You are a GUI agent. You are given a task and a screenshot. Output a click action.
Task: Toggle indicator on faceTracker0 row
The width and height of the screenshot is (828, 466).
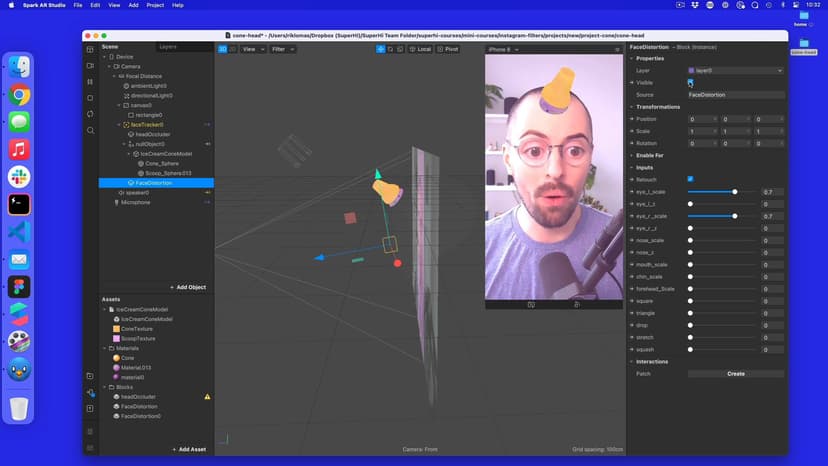[x=207, y=125]
